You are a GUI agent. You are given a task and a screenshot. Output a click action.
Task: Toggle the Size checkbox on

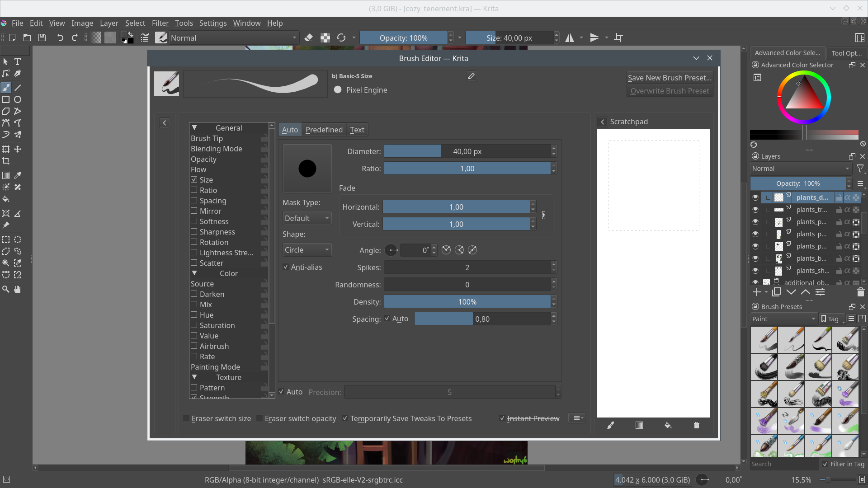tap(194, 179)
